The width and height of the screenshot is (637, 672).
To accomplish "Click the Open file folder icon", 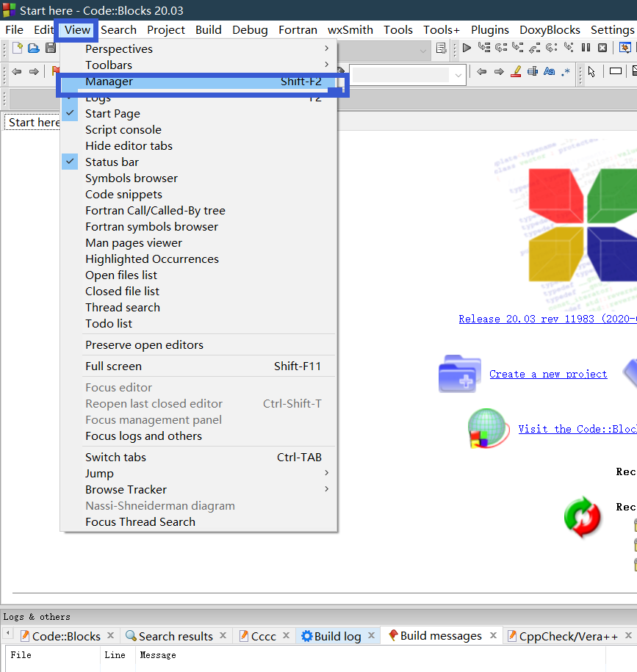I will pos(34,48).
